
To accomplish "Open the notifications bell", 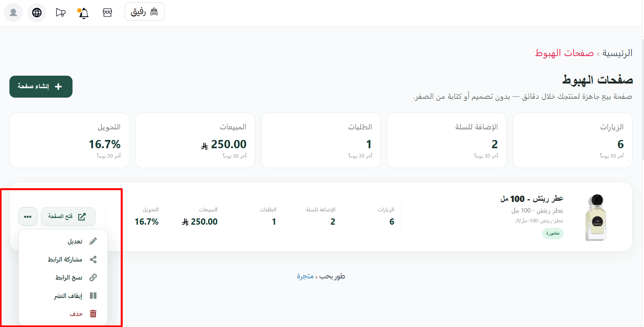I will coord(83,13).
